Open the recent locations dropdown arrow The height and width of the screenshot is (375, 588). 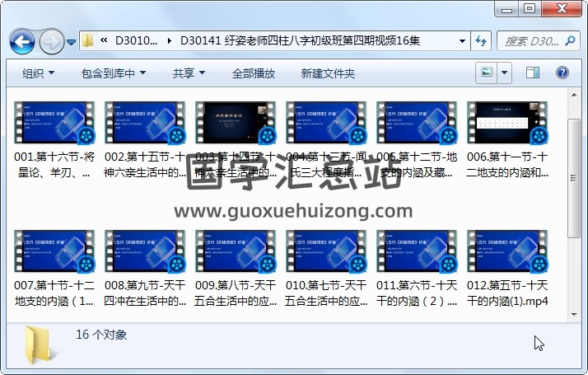(x=72, y=42)
